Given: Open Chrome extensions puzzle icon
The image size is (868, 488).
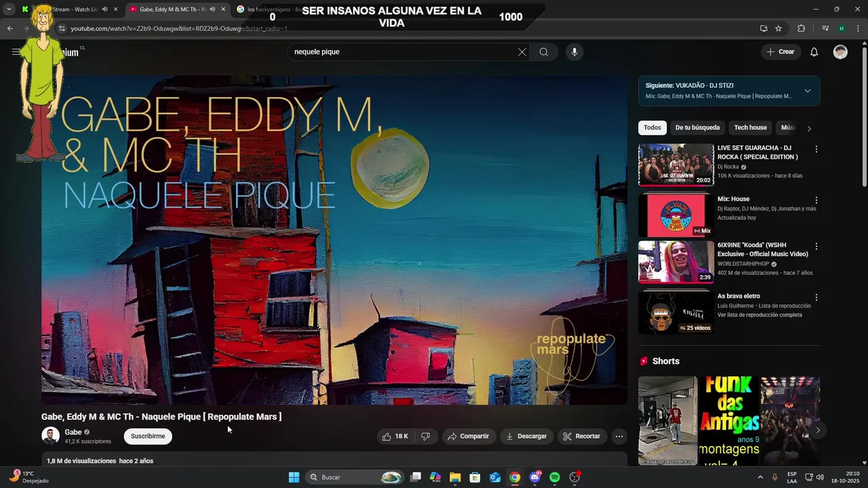Looking at the screenshot, I should (801, 28).
